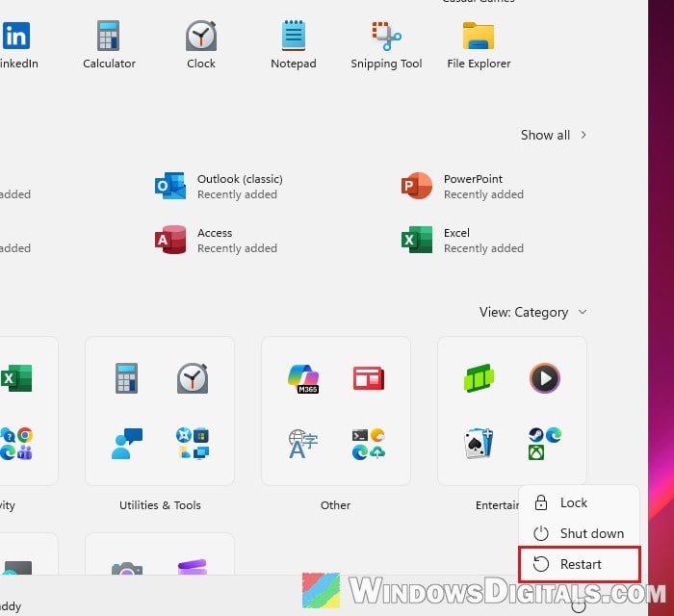
Task: Click the power button in Start footer
Action: (x=579, y=605)
